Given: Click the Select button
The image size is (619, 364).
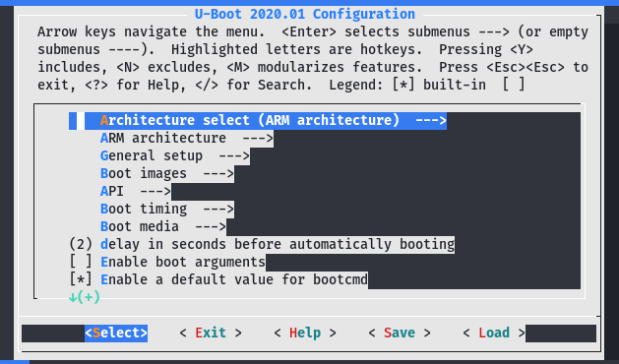Looking at the screenshot, I should click(x=116, y=334).
